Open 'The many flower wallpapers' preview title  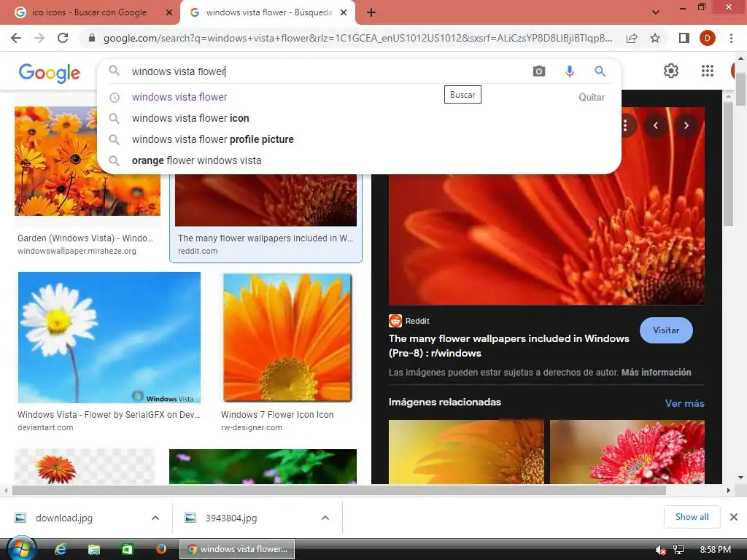pos(508,346)
